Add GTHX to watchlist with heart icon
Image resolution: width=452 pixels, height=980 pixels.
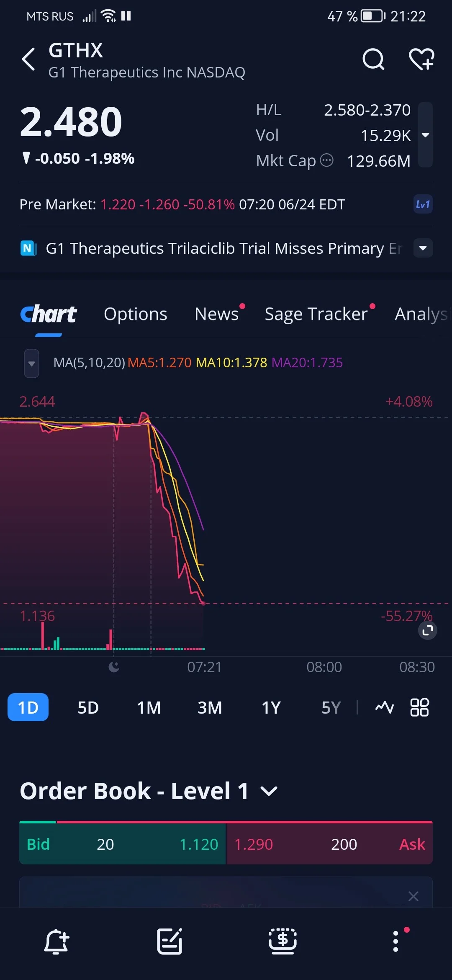[x=421, y=59]
